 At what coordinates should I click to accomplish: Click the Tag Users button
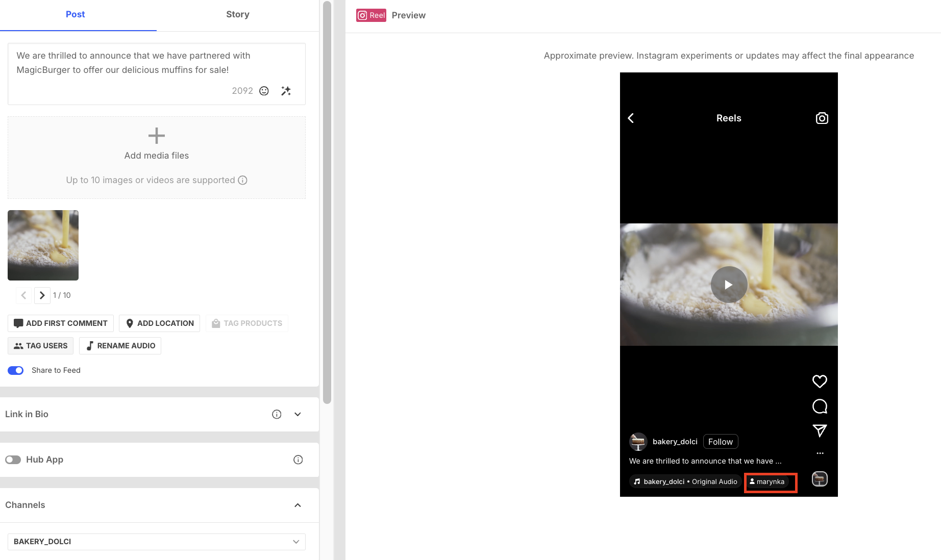[x=41, y=346]
